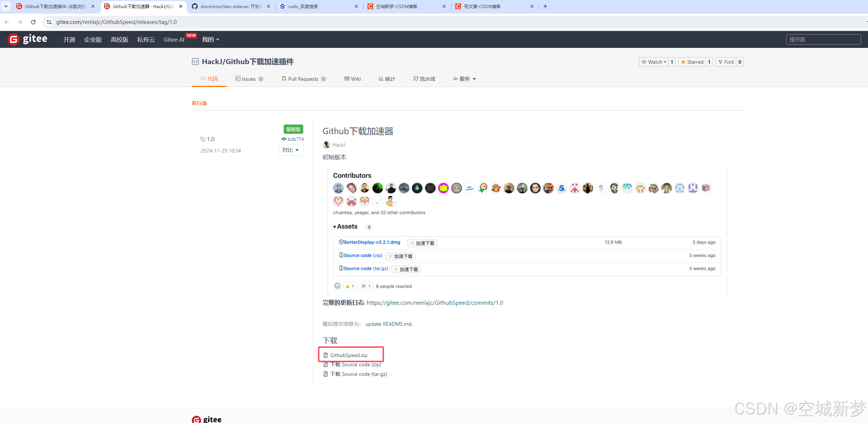Open the 我的 menu in header
Screen dimensions: 868x423
pos(210,39)
